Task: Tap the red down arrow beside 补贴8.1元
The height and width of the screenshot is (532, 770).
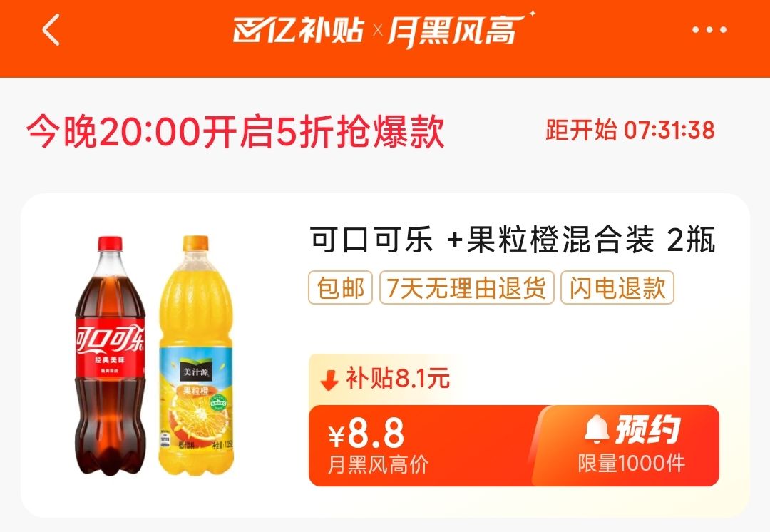Action: [329, 379]
